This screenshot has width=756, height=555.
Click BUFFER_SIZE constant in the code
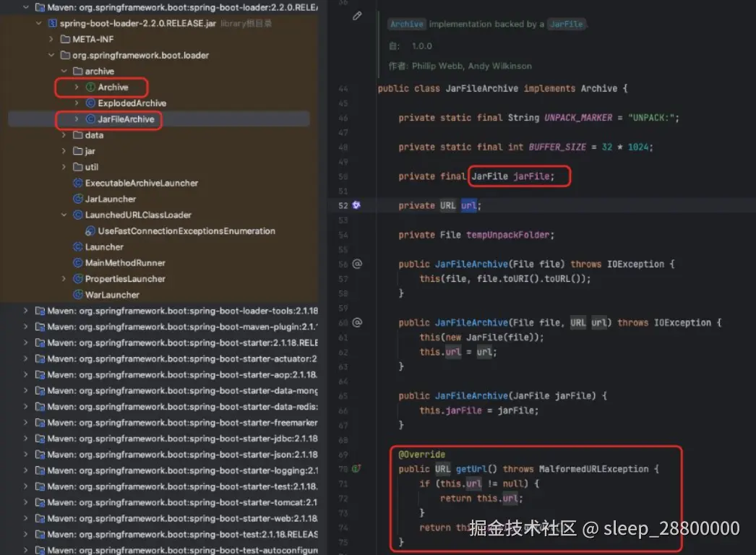click(x=557, y=147)
